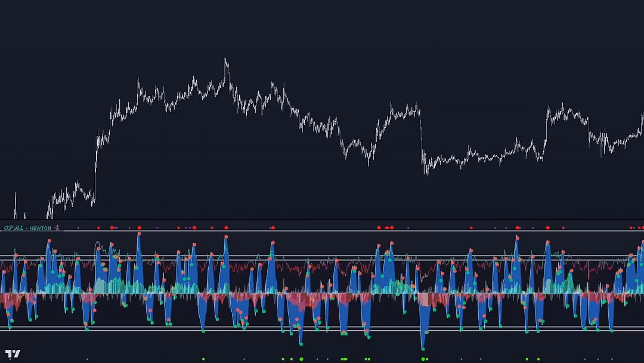Click the largest green dot below the deepest trough

pyautogui.click(x=424, y=359)
